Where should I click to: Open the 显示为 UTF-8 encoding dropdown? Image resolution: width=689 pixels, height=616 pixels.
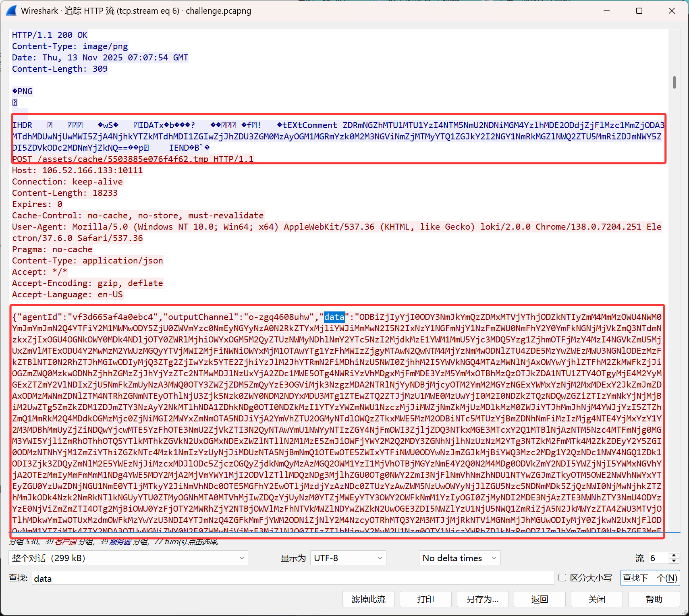pos(348,558)
